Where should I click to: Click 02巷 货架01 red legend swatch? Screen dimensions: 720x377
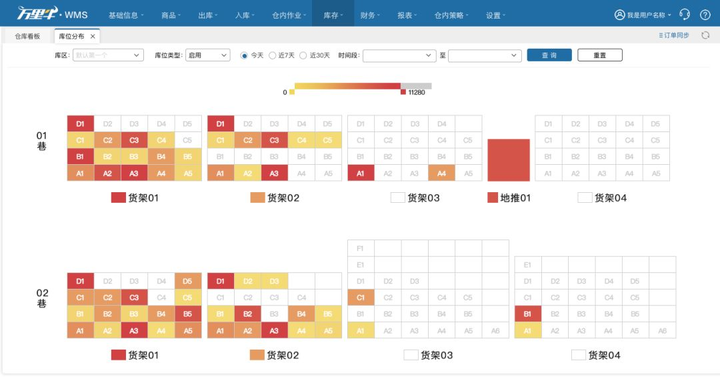point(118,354)
